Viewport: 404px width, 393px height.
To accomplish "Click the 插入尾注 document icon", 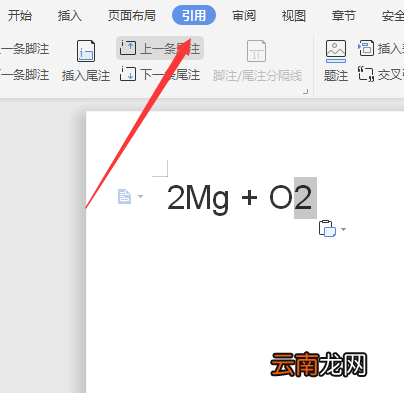I will pyautogui.click(x=86, y=51).
